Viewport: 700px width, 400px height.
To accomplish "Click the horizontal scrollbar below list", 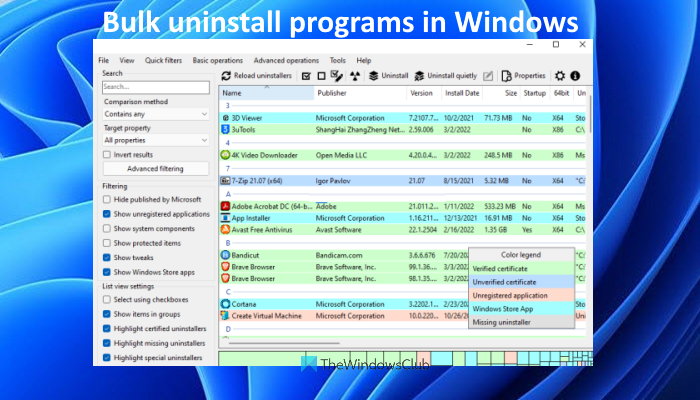I will coord(284,343).
